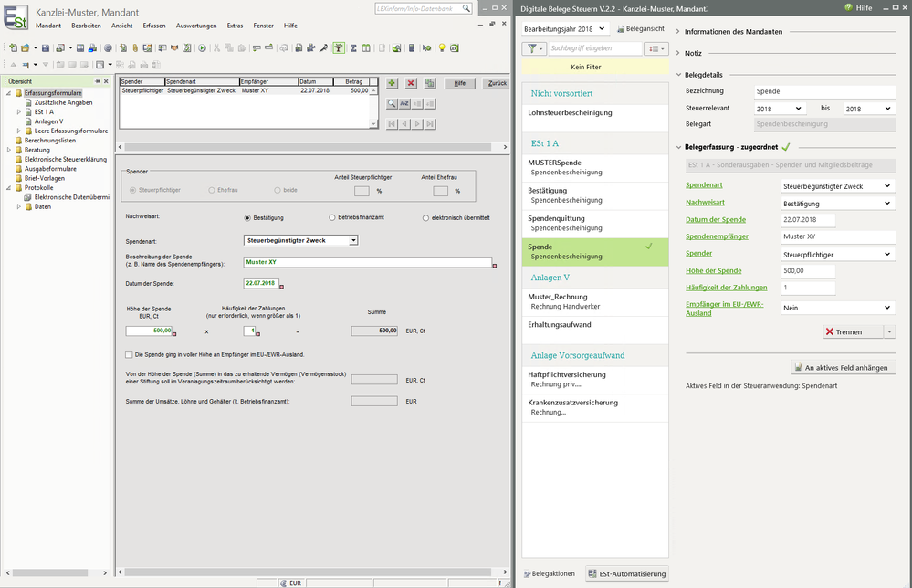Viewport: 912px width, 588px height.
Task: Select the elektronisch übermittelt radio button
Action: click(425, 218)
